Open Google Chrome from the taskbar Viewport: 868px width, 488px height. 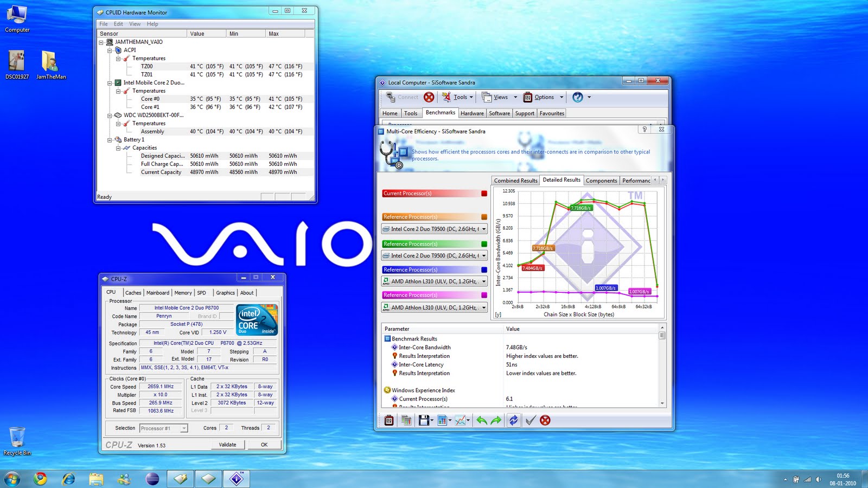click(40, 479)
